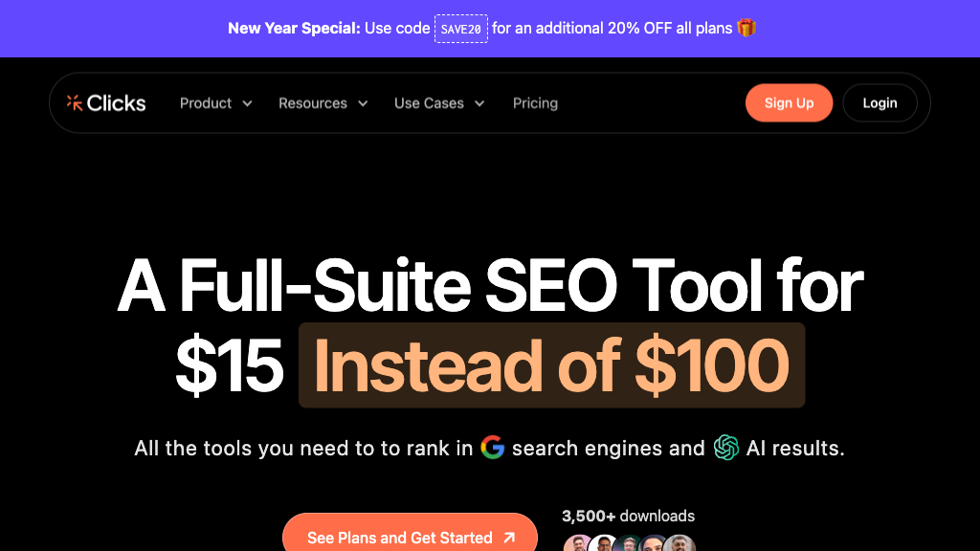This screenshot has width=980, height=551.
Task: Click See Plans and Get Started text
Action: (x=399, y=538)
